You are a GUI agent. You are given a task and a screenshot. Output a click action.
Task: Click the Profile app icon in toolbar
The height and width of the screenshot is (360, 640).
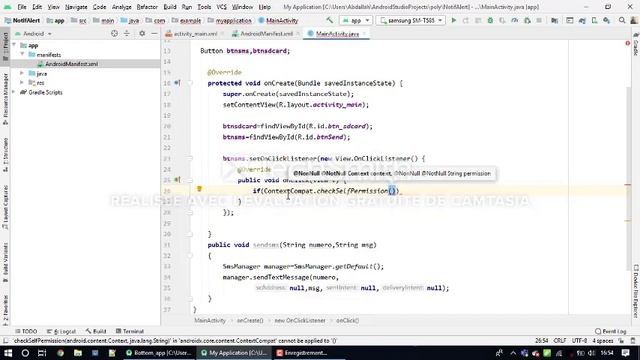coord(515,20)
